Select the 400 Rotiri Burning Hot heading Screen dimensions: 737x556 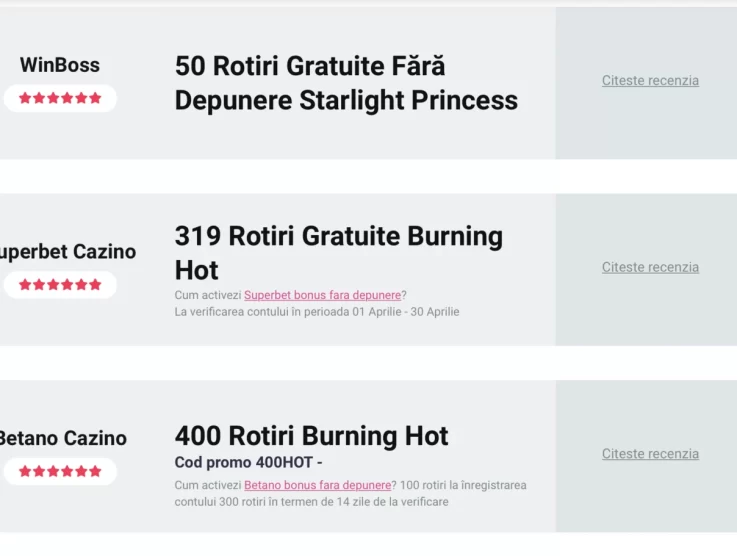pos(312,436)
